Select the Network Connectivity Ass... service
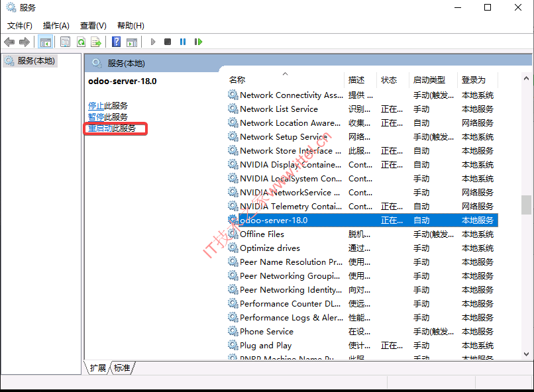Screen dimensions: 534x392 pyautogui.click(x=291, y=95)
